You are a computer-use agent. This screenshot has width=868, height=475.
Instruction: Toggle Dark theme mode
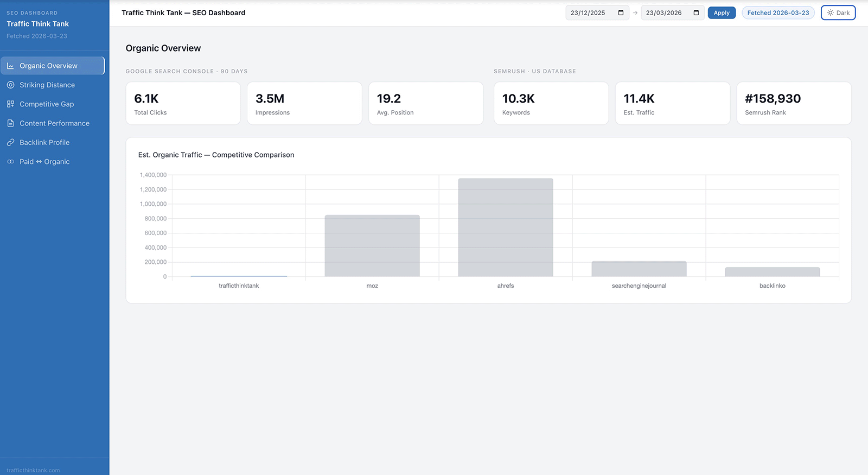[x=838, y=12]
